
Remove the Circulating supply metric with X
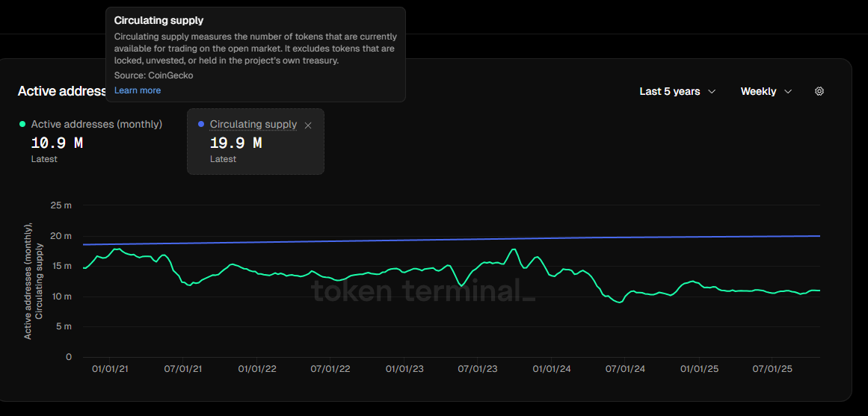308,125
